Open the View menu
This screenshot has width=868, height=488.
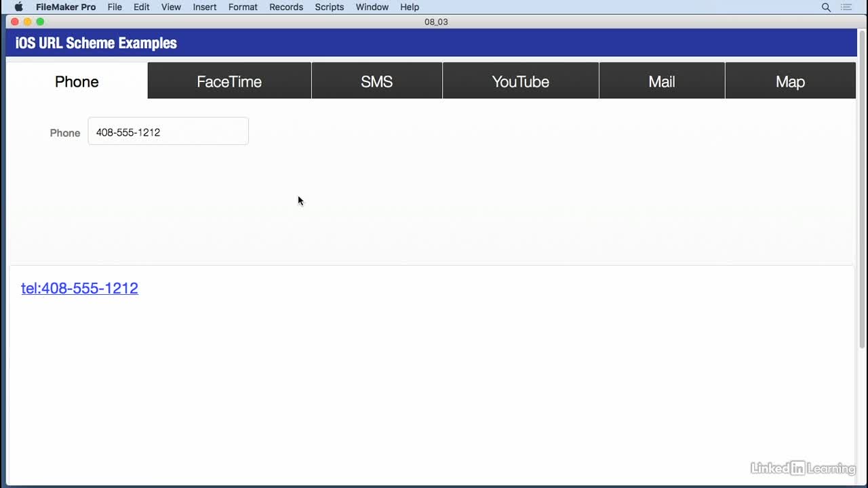coord(171,7)
